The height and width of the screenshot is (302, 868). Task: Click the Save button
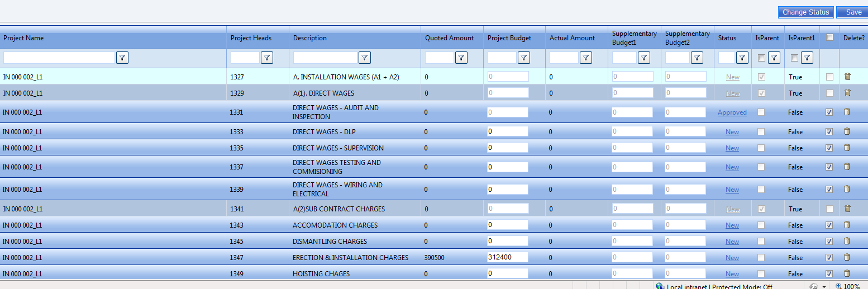(853, 12)
